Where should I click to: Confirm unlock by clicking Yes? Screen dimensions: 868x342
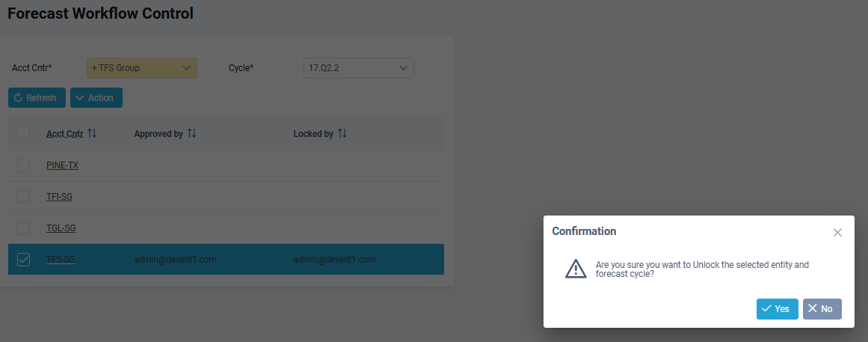(778, 309)
